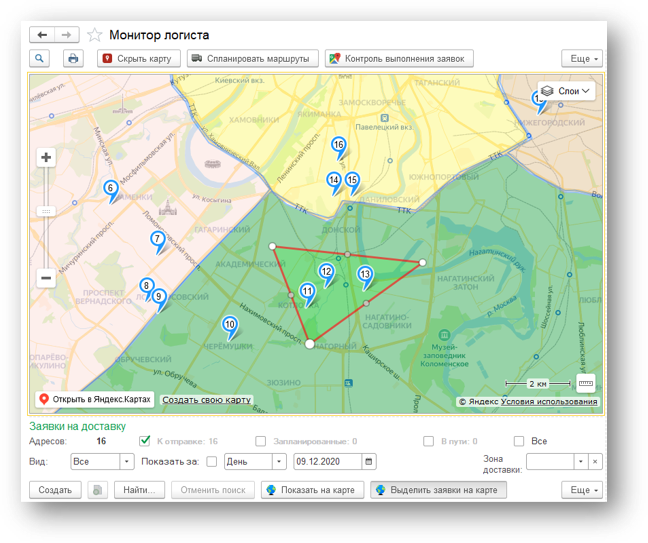Expand the День period dropdown arrow
Viewport: 648px width, 543px height.
click(x=279, y=462)
